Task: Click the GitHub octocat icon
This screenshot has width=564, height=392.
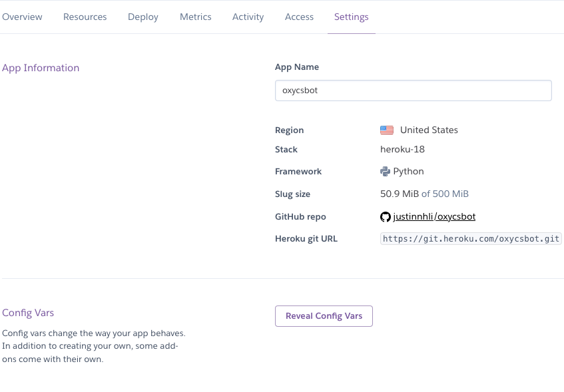Action: [x=386, y=217]
